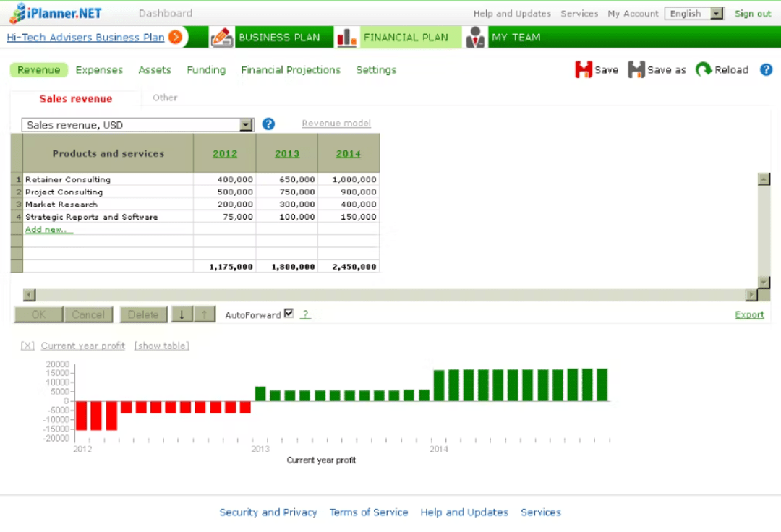Switch to the Expenses tab

pyautogui.click(x=99, y=69)
